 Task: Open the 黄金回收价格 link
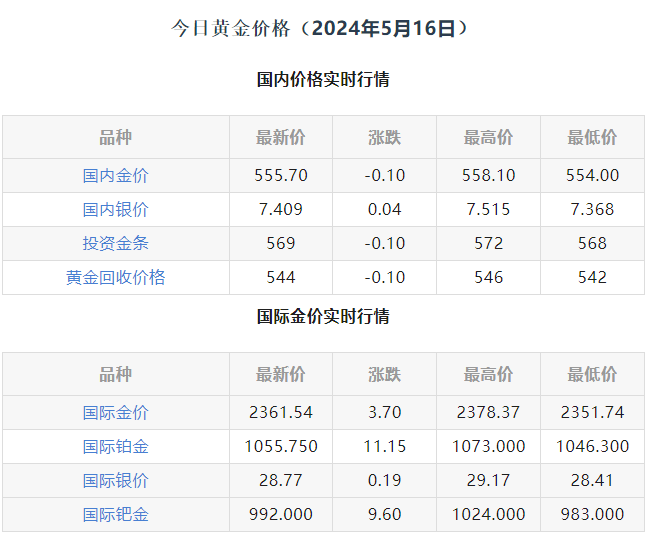coord(115,277)
